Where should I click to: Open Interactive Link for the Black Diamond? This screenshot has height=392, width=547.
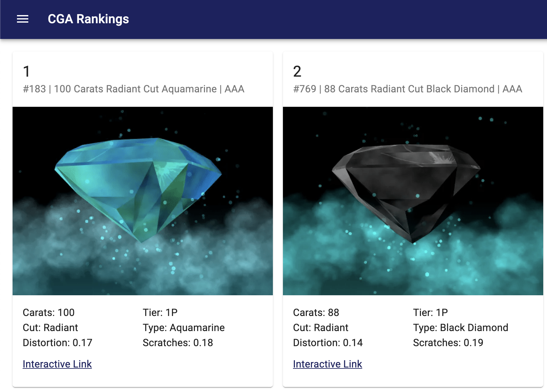point(328,364)
